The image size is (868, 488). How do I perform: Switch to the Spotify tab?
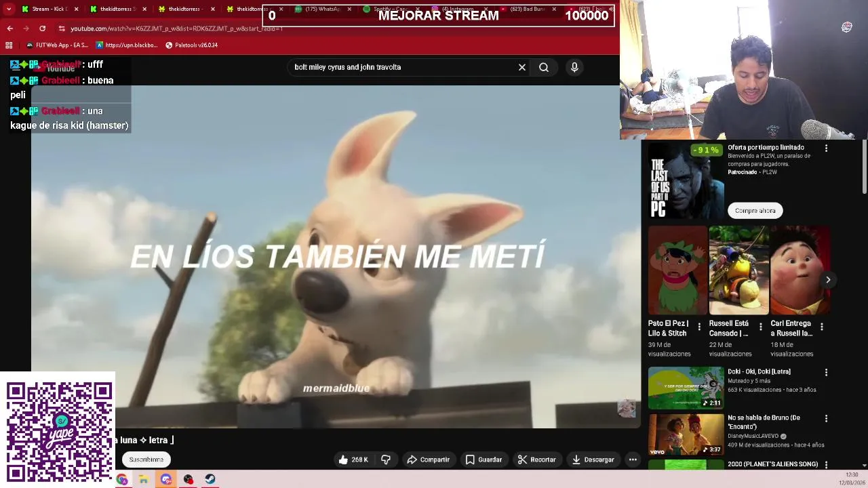389,9
